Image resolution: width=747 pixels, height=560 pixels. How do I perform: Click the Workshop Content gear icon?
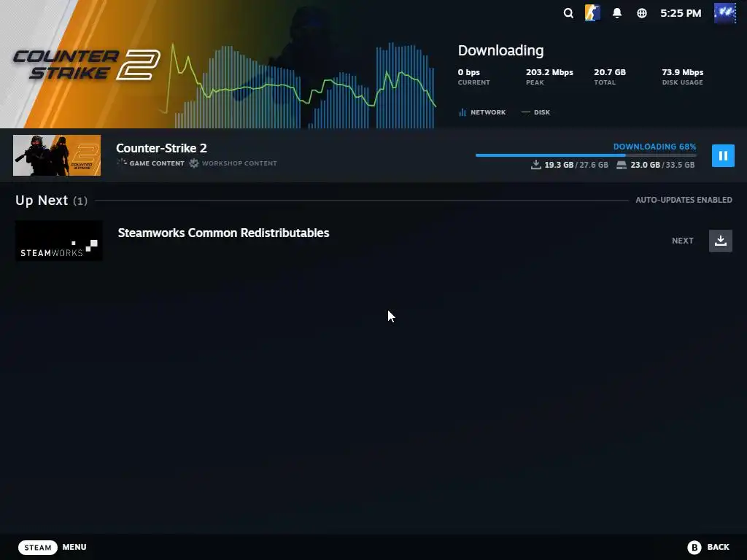click(193, 163)
